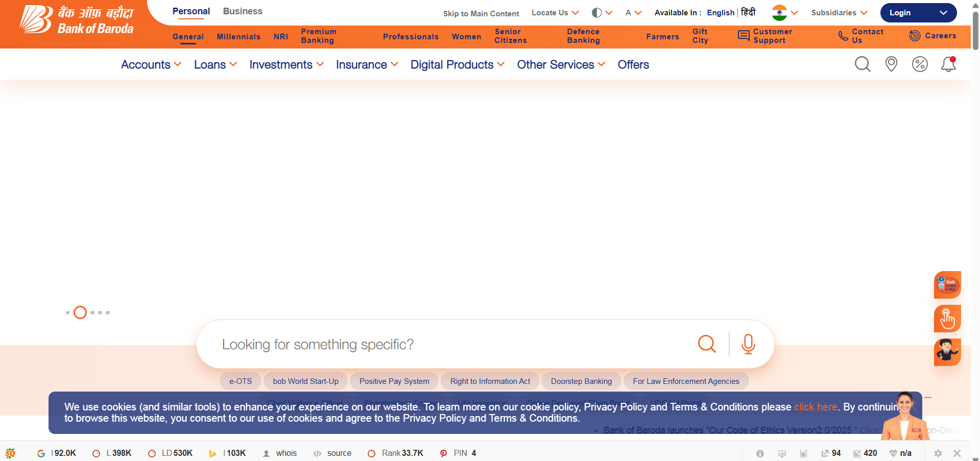
Task: Open the Senior Citizens segment
Action: [x=511, y=36]
